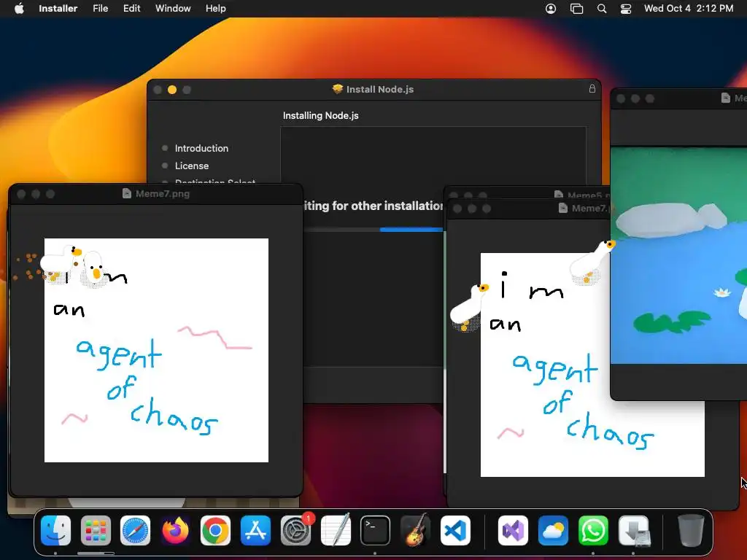Open Spotlight search magnifier icon
The width and height of the screenshot is (747, 560).
coord(602,9)
